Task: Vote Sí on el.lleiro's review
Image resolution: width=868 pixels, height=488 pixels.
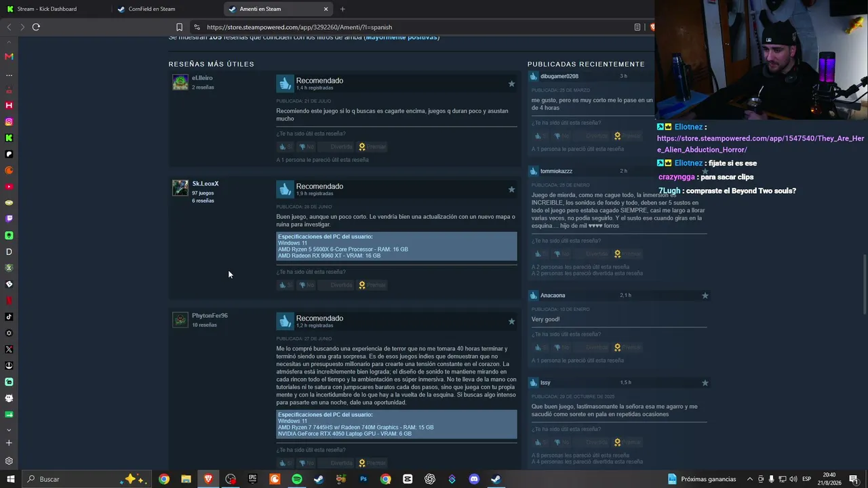Action: pyautogui.click(x=285, y=146)
